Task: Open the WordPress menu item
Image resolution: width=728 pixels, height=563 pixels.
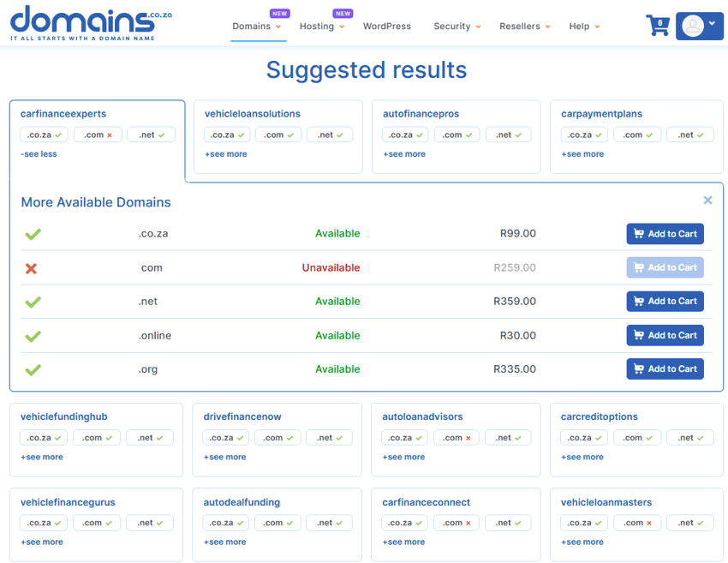Action: pyautogui.click(x=387, y=27)
